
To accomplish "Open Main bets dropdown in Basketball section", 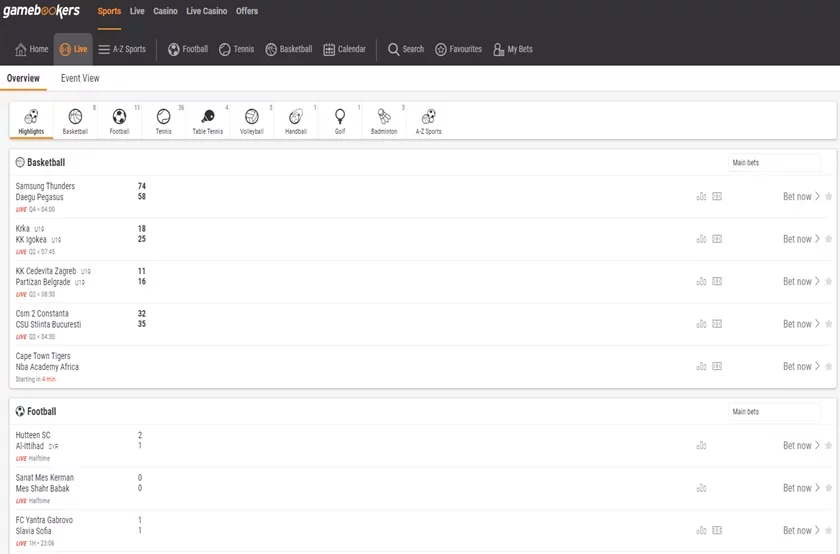I will [774, 162].
